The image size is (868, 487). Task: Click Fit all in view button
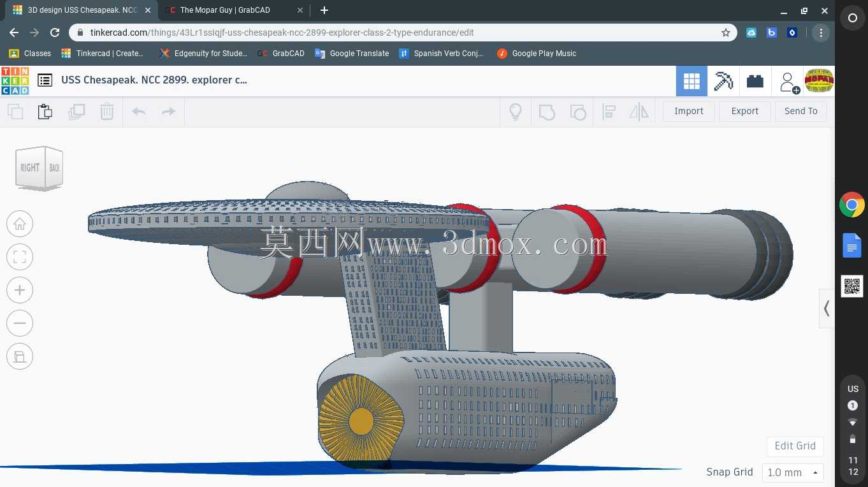(20, 257)
